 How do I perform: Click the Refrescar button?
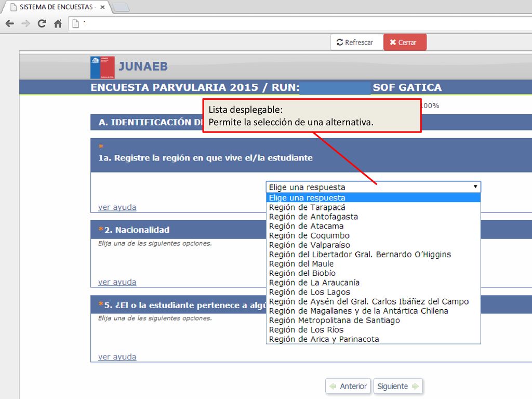[357, 43]
